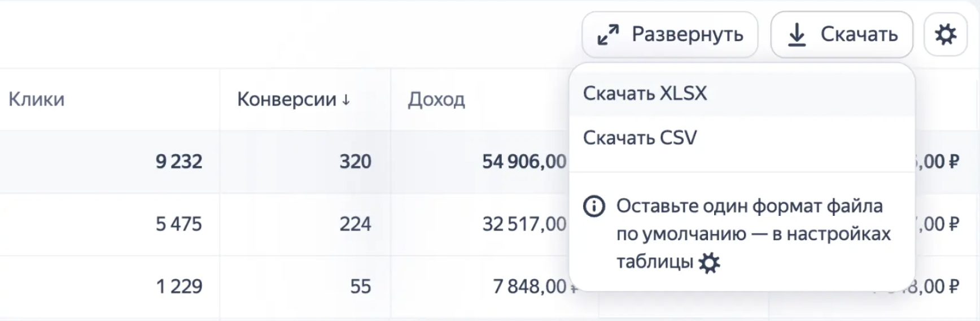Click the sort arrow next to Конверсии
Viewport: 980px width, 321px height.
coord(346,100)
